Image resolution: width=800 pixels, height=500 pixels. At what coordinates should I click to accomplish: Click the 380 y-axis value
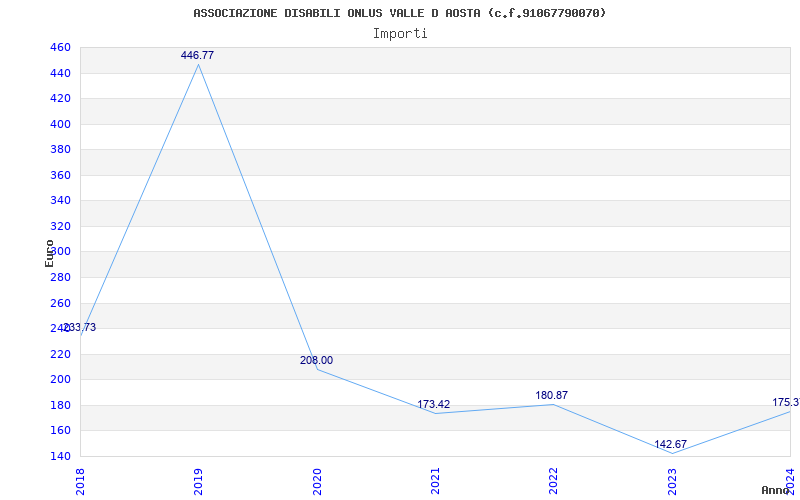tap(60, 149)
